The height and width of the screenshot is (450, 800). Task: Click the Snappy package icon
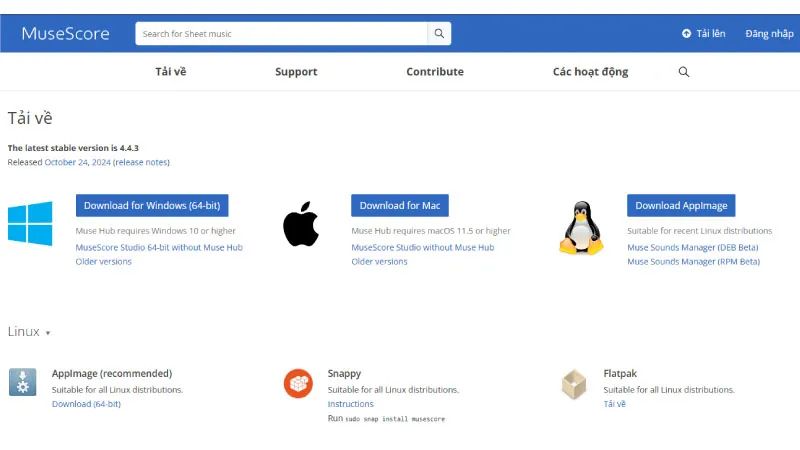click(x=298, y=382)
